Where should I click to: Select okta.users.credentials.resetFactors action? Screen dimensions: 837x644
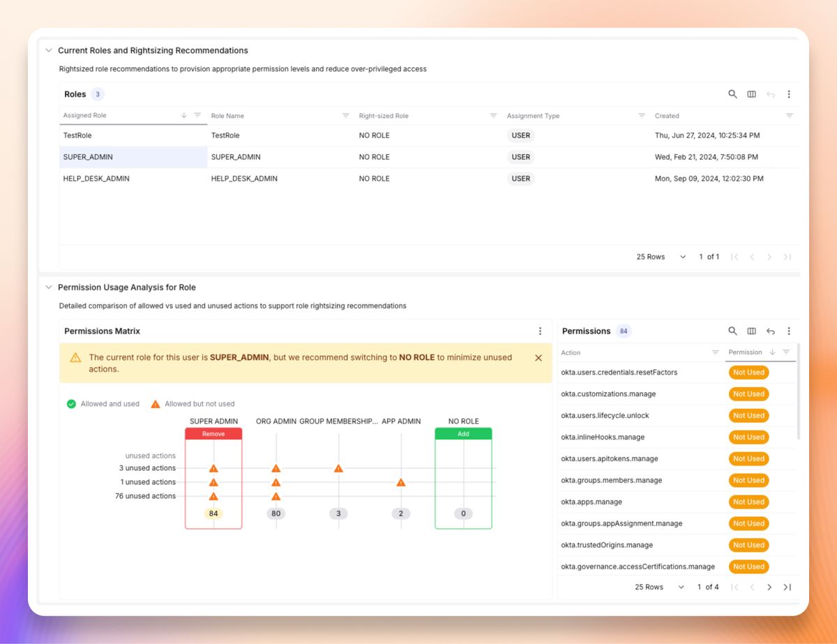coord(619,372)
